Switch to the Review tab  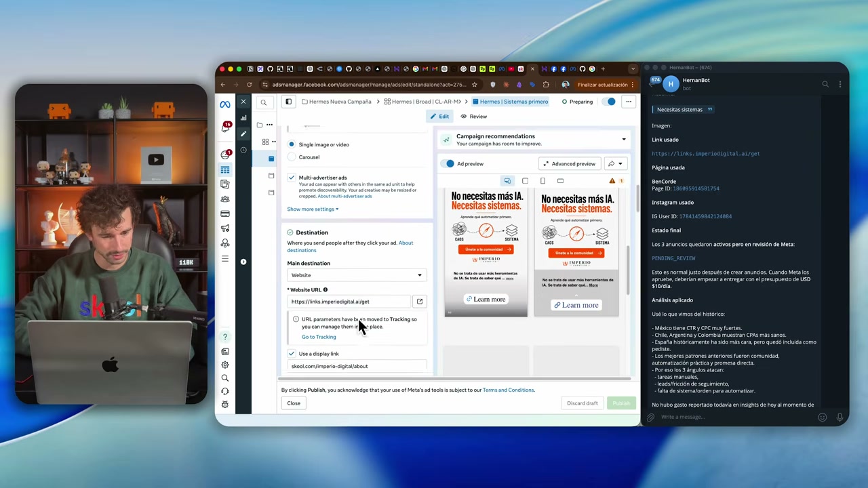point(473,117)
